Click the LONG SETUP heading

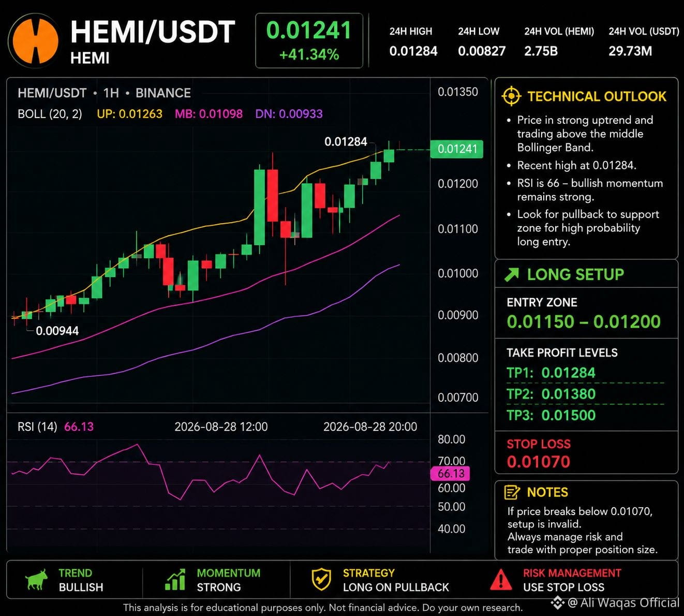(x=575, y=274)
